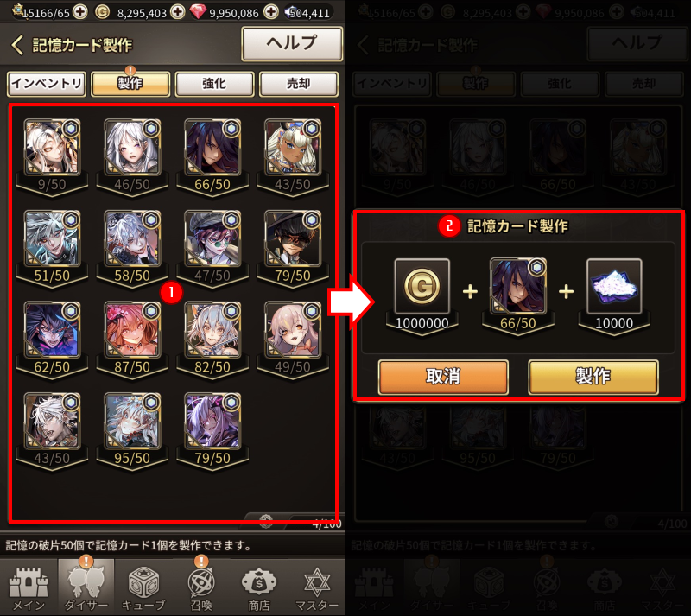The height and width of the screenshot is (616, 691).
Task: Tap the white powder material icon
Action: click(614, 286)
